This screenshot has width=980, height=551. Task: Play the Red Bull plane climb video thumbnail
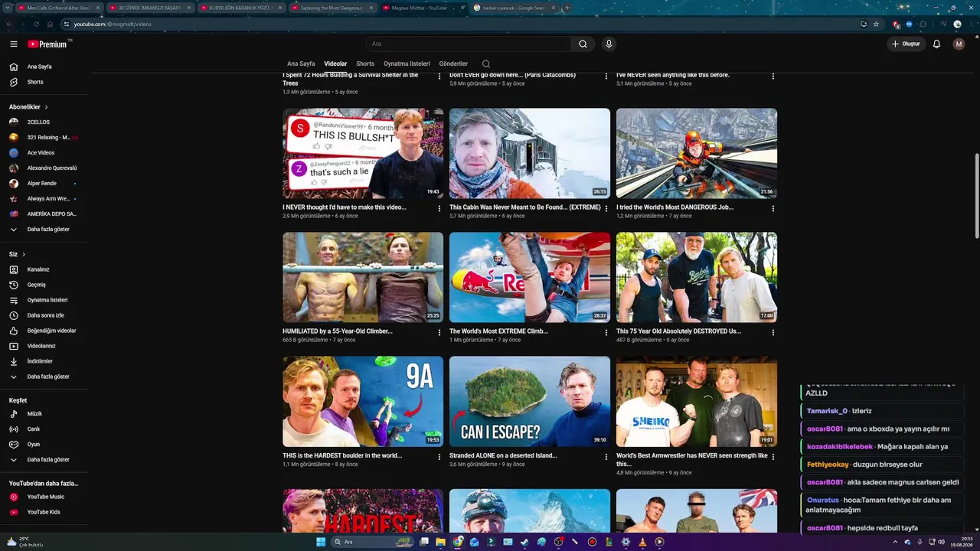tap(530, 278)
